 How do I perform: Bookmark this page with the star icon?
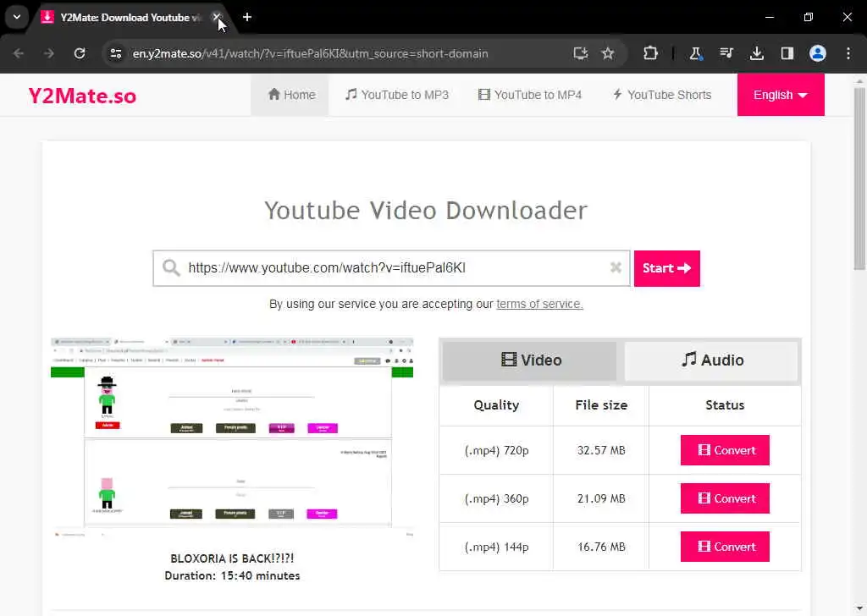[608, 53]
